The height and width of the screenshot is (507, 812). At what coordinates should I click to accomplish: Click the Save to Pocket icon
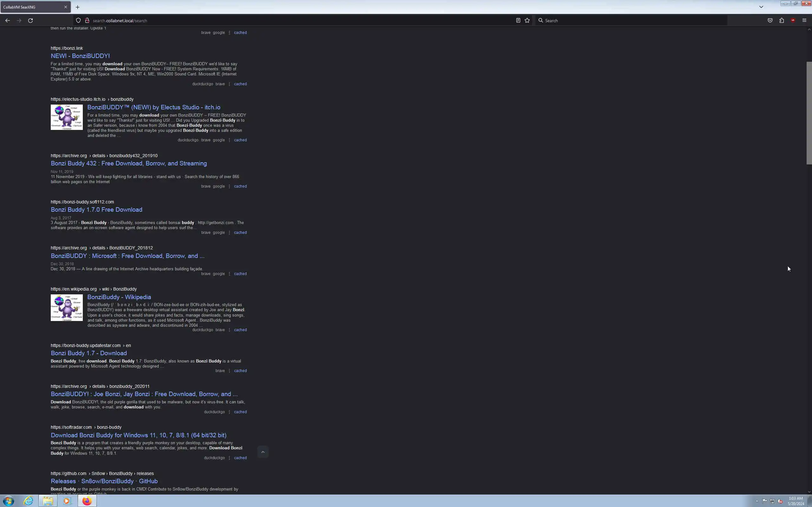point(770,21)
